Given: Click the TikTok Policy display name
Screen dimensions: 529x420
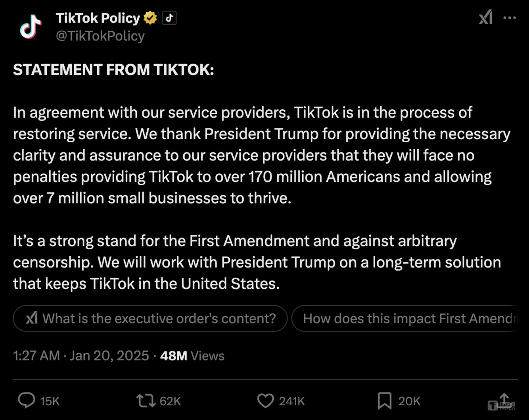Looking at the screenshot, I should point(99,18).
